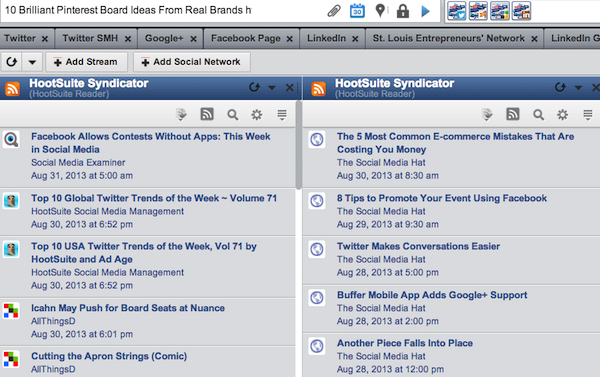600x377 pixels.
Task: Click the location pin icon
Action: click(x=380, y=11)
